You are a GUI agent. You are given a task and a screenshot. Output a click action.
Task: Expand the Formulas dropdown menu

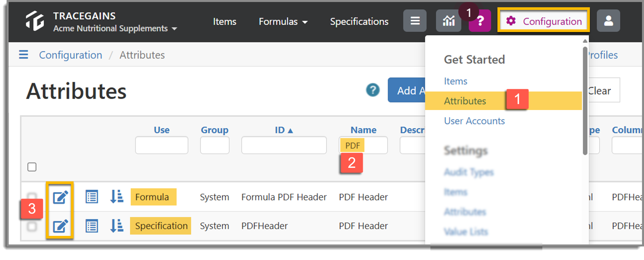click(x=283, y=21)
